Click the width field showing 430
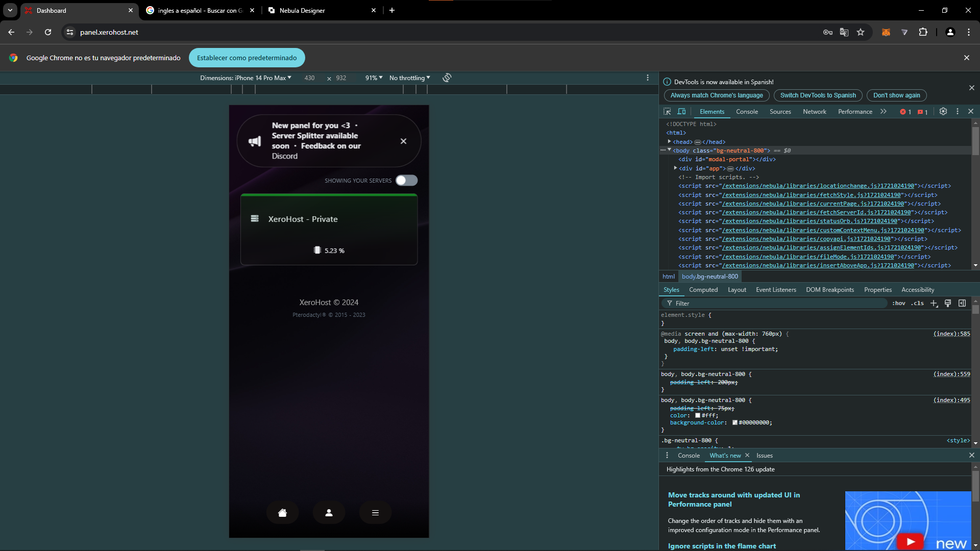Screen dimensions: 980x551 pyautogui.click(x=309, y=78)
